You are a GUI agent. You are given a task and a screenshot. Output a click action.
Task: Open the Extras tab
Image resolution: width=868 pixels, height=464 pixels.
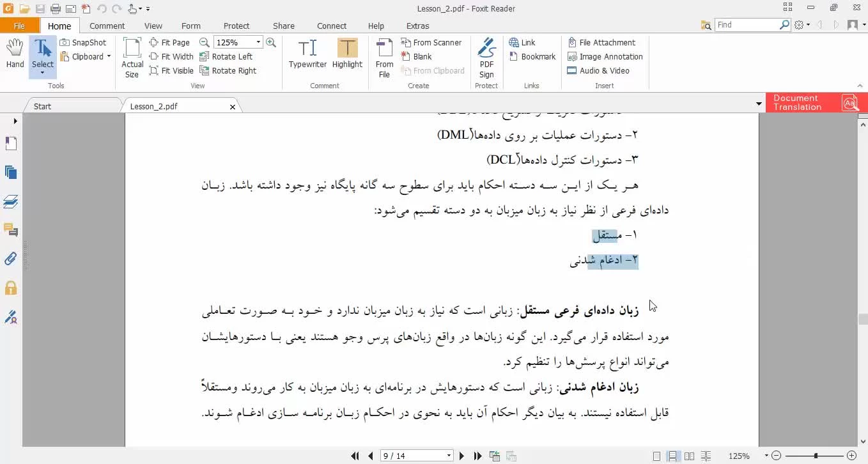pos(418,26)
